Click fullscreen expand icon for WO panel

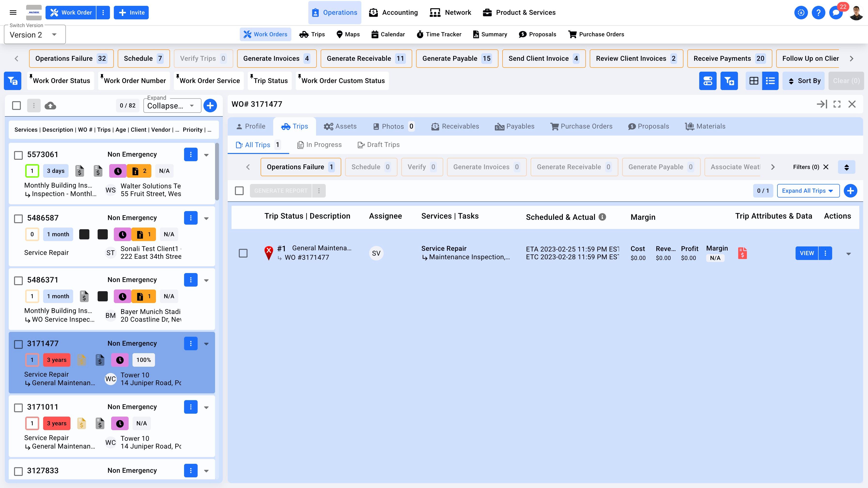(x=837, y=104)
